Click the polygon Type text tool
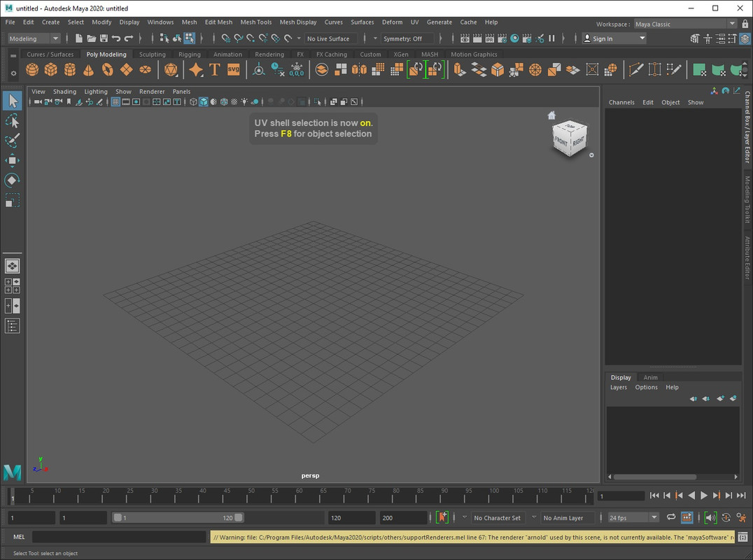This screenshot has height=560, width=753. (214, 69)
